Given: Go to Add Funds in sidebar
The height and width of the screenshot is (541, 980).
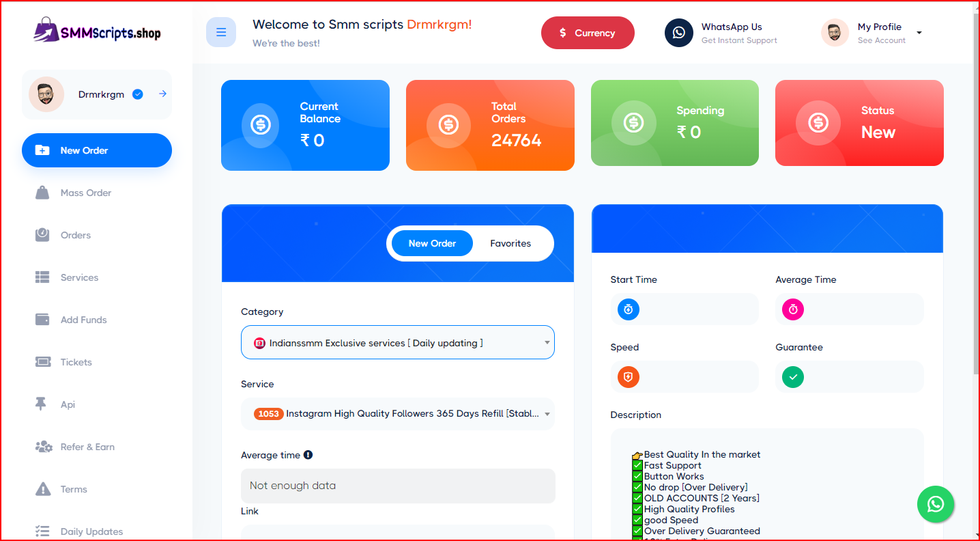Looking at the screenshot, I should pyautogui.click(x=83, y=320).
